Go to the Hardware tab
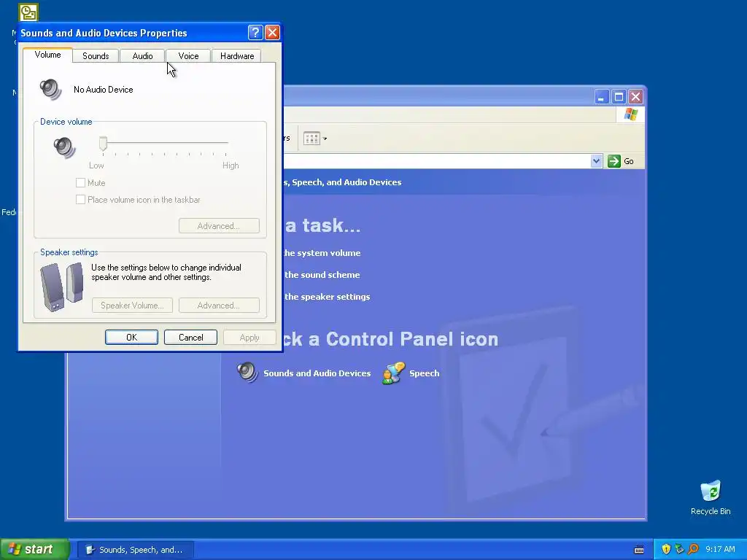Image resolution: width=747 pixels, height=560 pixels. (237, 55)
